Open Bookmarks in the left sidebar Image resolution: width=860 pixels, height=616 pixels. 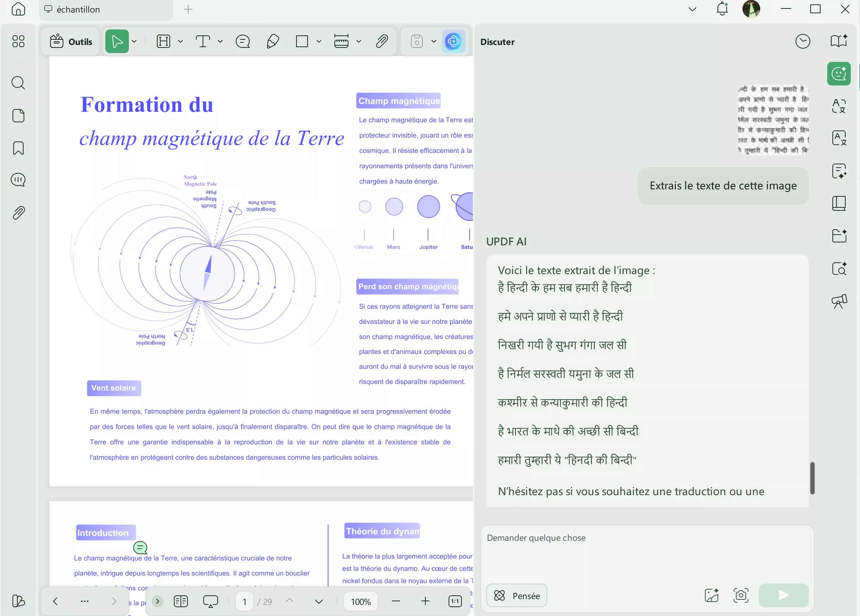click(x=18, y=148)
